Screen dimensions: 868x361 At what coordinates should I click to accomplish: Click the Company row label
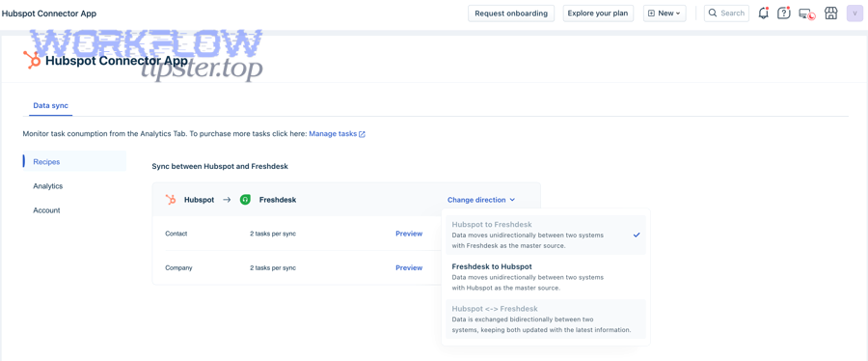(x=178, y=268)
